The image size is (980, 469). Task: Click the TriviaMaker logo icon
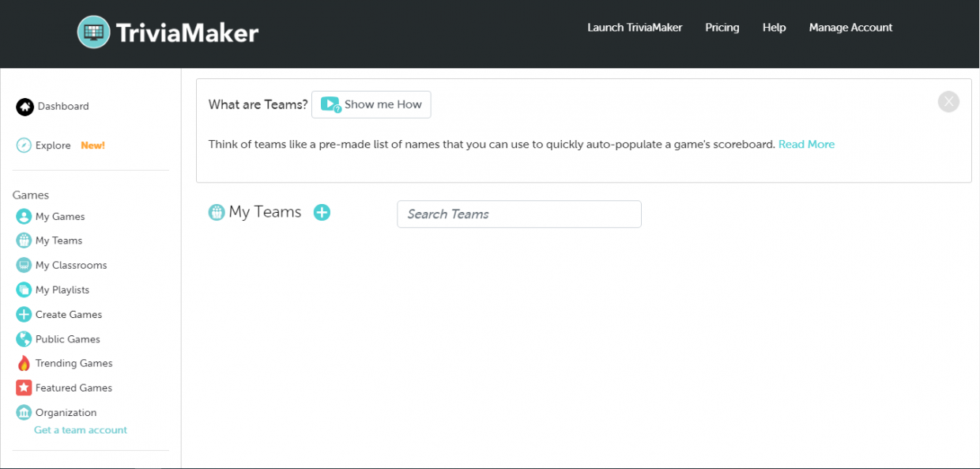point(94,32)
